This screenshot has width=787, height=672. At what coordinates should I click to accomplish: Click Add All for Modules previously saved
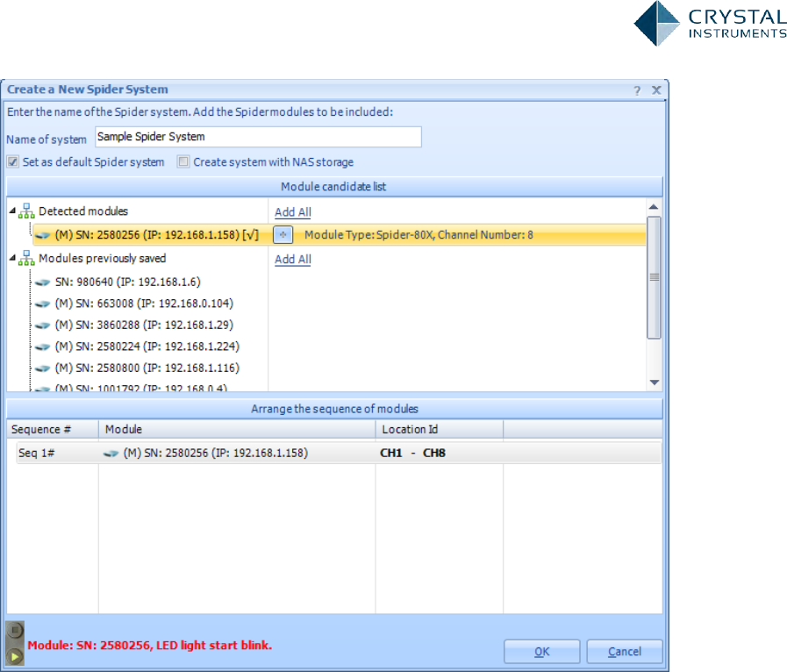tap(293, 260)
